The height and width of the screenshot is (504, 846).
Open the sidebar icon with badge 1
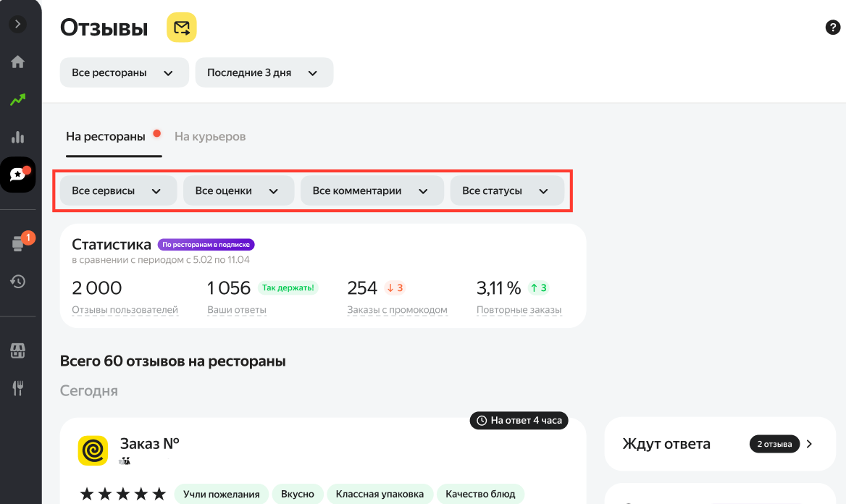click(x=19, y=243)
